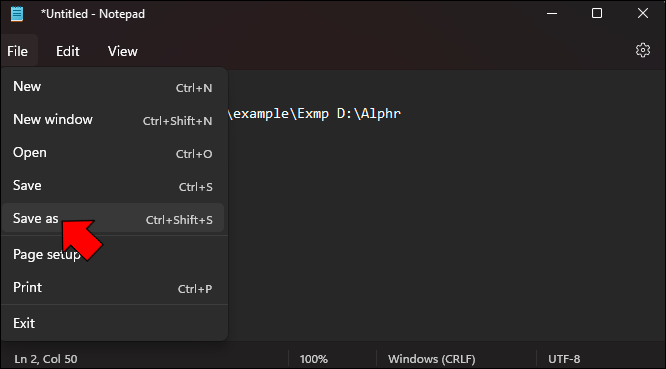Choose Exit in the File menu

point(113,323)
